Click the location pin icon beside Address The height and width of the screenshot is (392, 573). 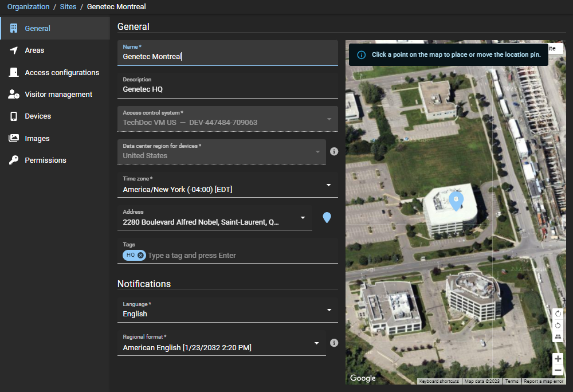point(327,218)
